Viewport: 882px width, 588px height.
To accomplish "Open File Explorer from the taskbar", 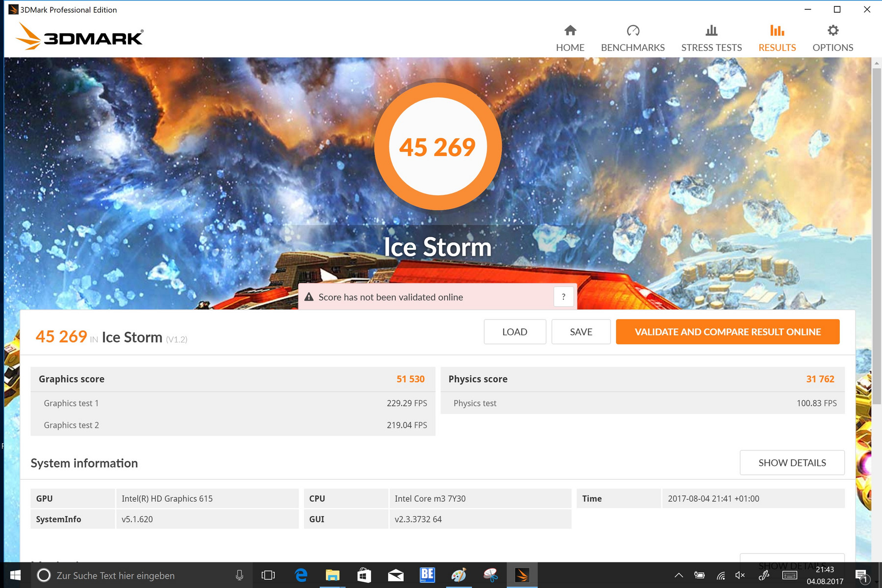I will pyautogui.click(x=332, y=575).
